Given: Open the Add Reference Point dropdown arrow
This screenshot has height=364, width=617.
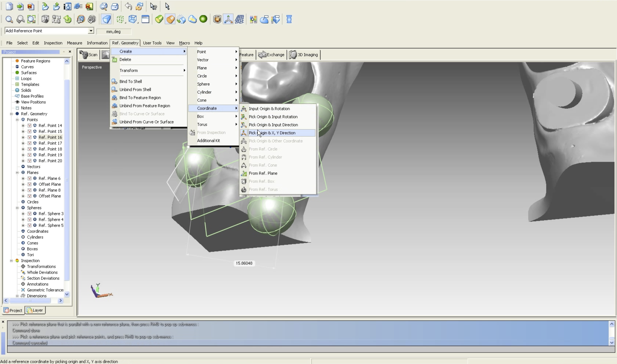Looking at the screenshot, I should 91,31.
